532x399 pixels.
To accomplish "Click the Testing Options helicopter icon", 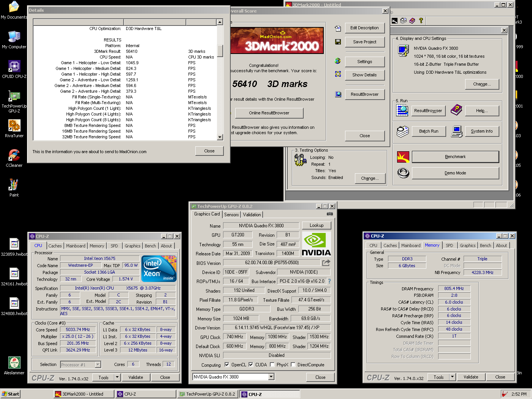I will (x=300, y=160).
